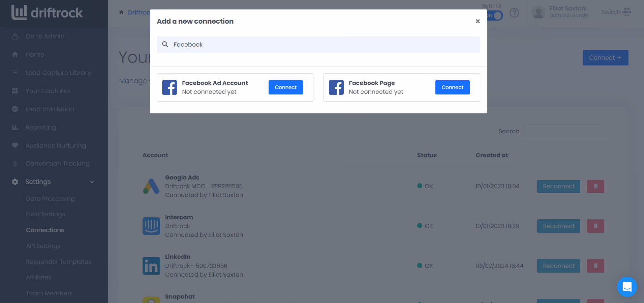Image resolution: width=644 pixels, height=303 pixels.
Task: Click the Google Ads logo icon
Action: coord(151,186)
